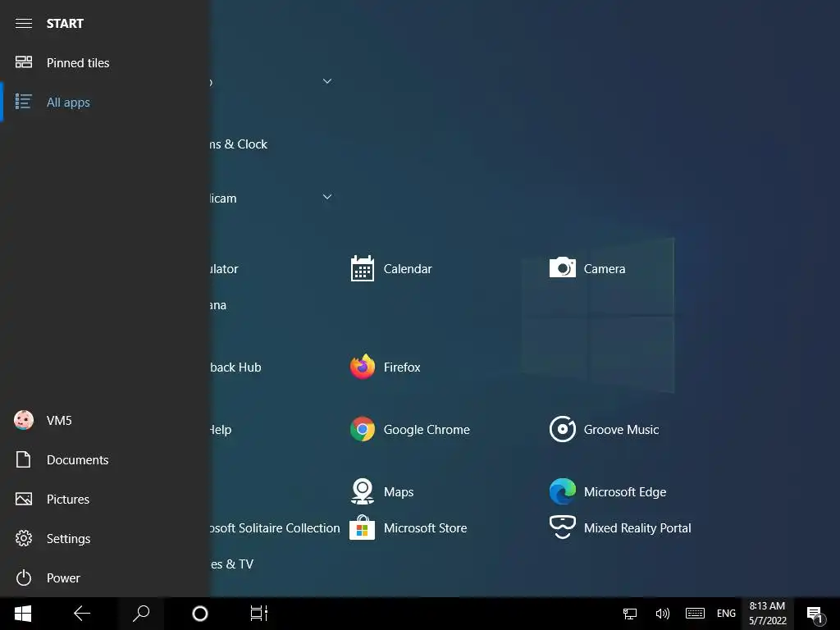Open the partly hidden 'ulator' app entry
The image size is (840, 630).
pos(224,268)
